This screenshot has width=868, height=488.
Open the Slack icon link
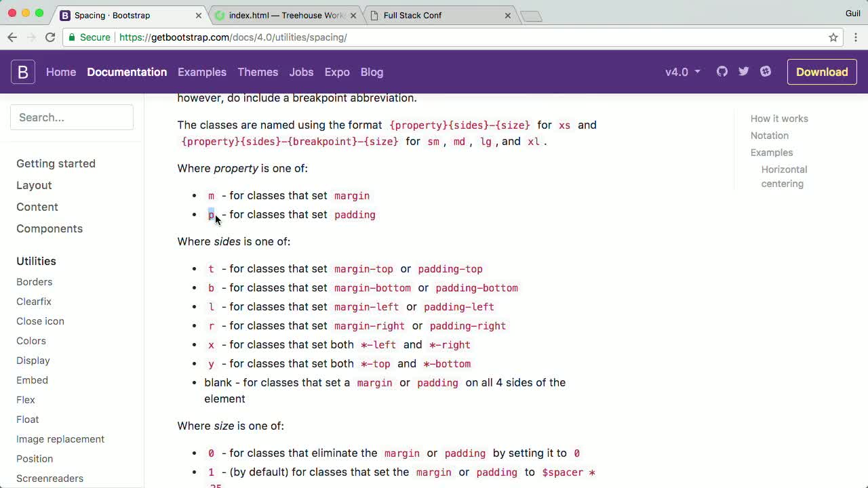coord(766,71)
